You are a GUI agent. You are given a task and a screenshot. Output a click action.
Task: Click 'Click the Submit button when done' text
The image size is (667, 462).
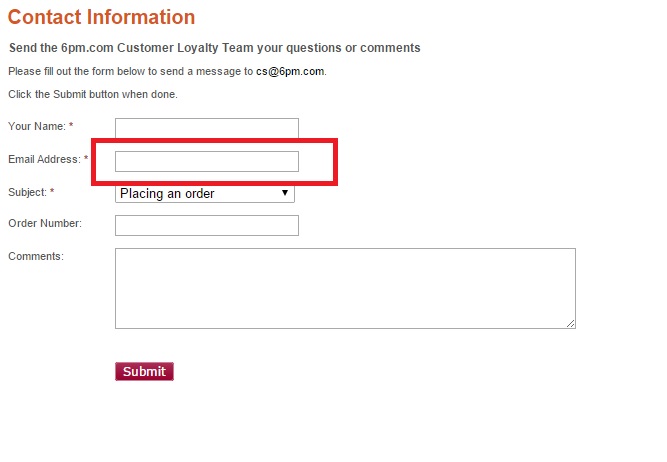pos(92,94)
